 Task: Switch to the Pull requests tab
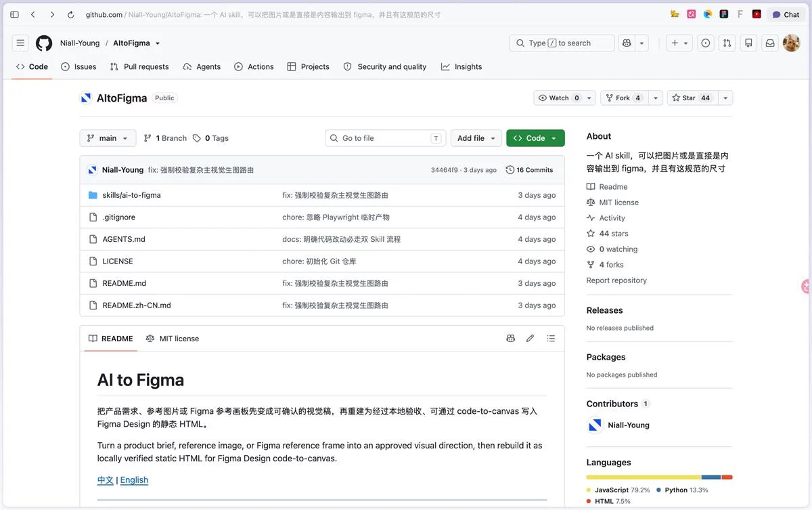pos(139,66)
